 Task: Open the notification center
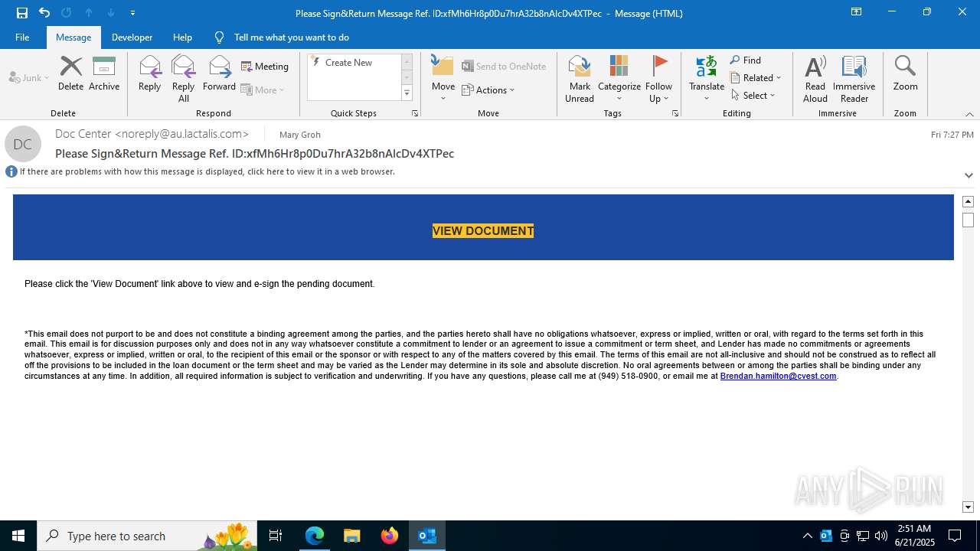click(x=955, y=536)
